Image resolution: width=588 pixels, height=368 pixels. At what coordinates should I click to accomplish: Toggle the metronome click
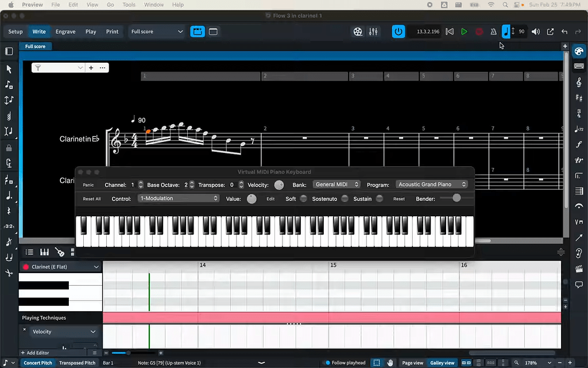(493, 32)
